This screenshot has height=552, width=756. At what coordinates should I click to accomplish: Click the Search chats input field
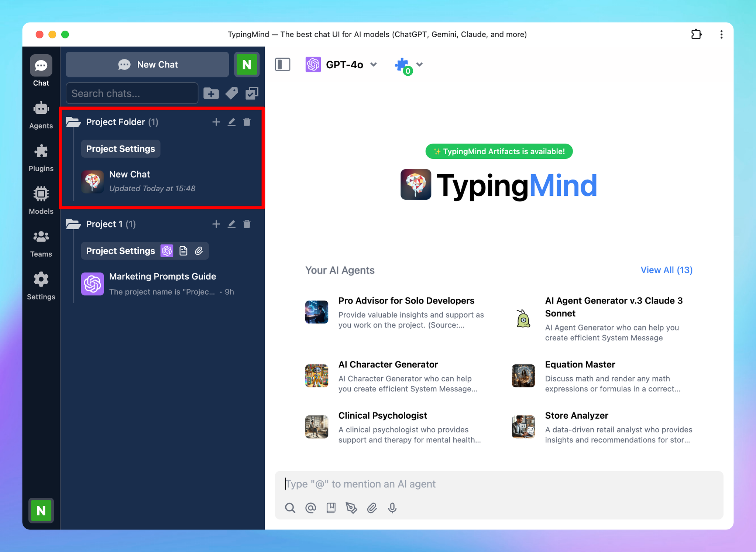click(x=132, y=93)
